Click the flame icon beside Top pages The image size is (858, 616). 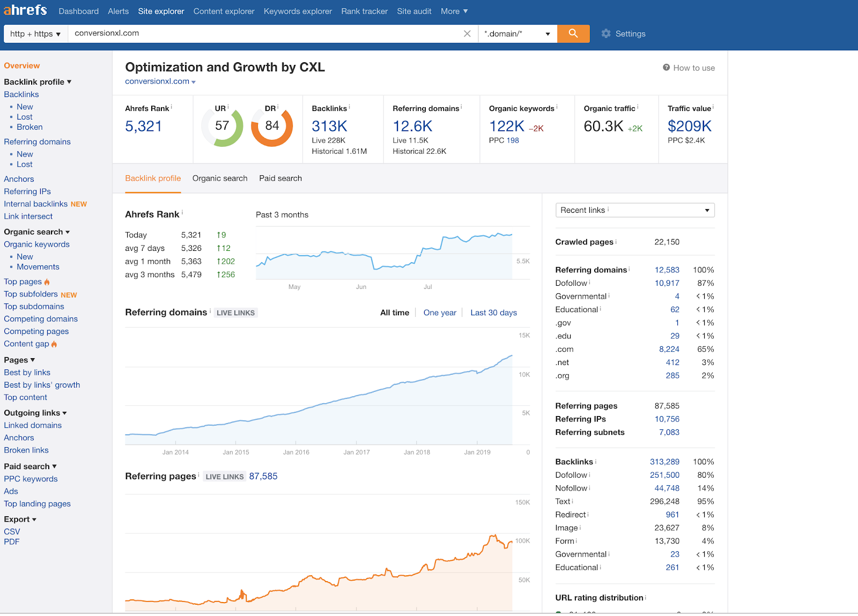coord(47,282)
